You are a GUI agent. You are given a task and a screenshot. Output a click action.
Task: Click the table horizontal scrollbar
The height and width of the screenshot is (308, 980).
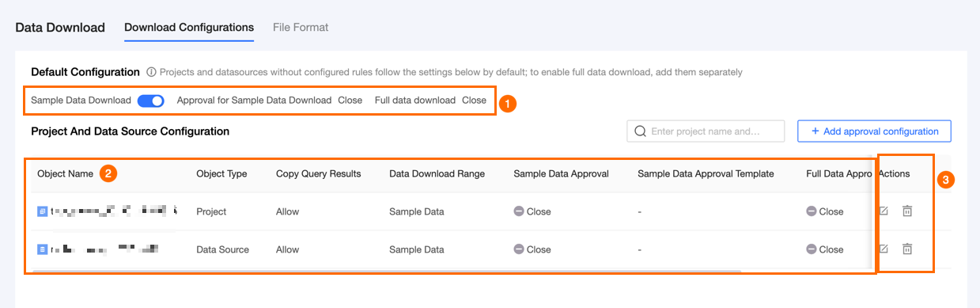coord(388,271)
